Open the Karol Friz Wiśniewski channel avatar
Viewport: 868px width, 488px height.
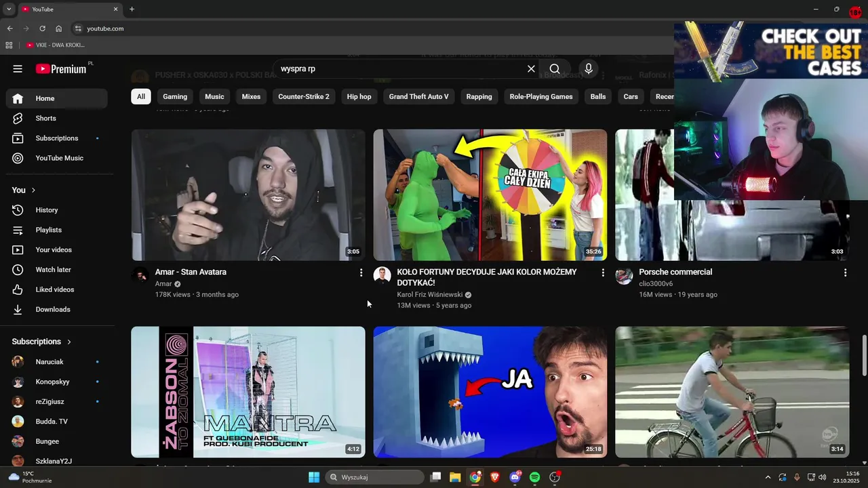[382, 276]
